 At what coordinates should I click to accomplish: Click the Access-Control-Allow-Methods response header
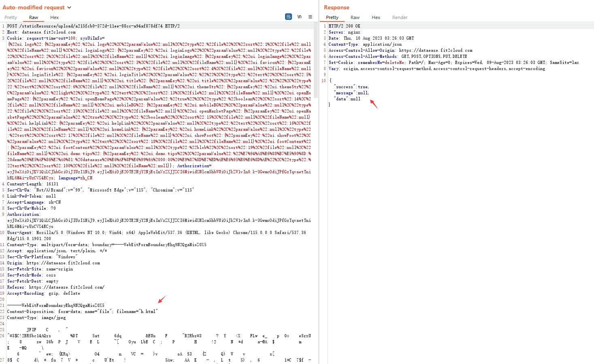pos(398,56)
